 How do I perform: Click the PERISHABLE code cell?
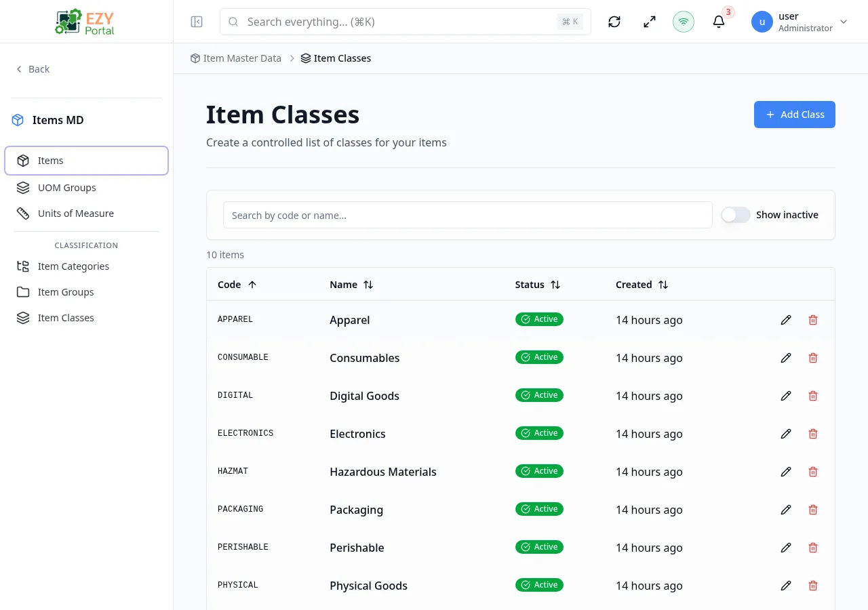(x=243, y=547)
